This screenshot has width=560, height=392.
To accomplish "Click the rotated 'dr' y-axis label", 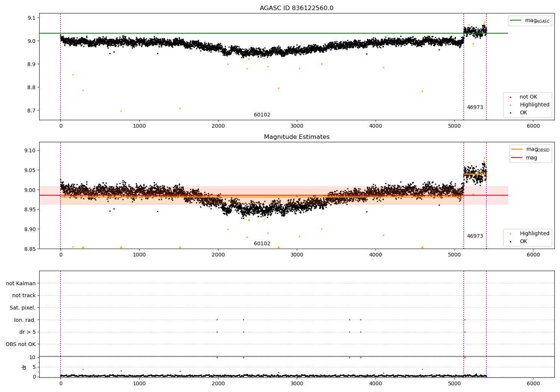I will tap(24, 367).
